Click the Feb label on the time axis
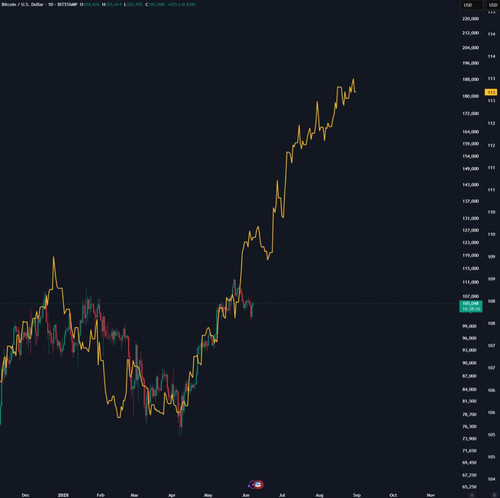500x498 pixels. tap(100, 495)
